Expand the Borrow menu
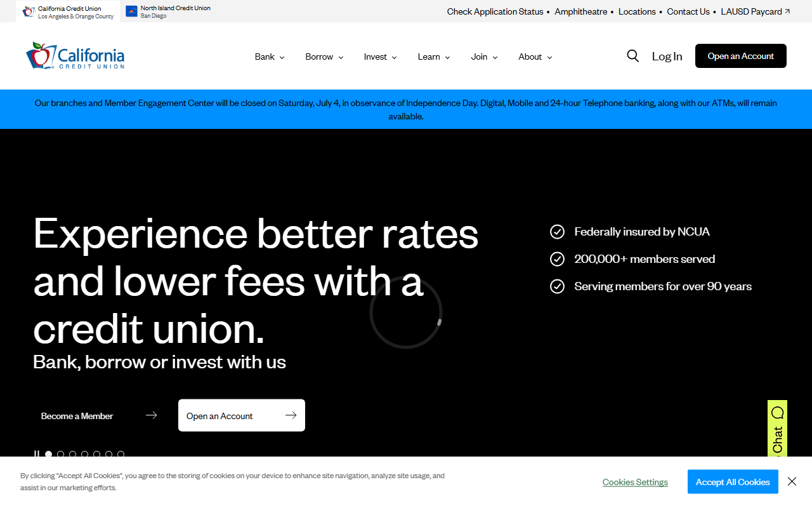The height and width of the screenshot is (508, 812). (x=324, y=57)
